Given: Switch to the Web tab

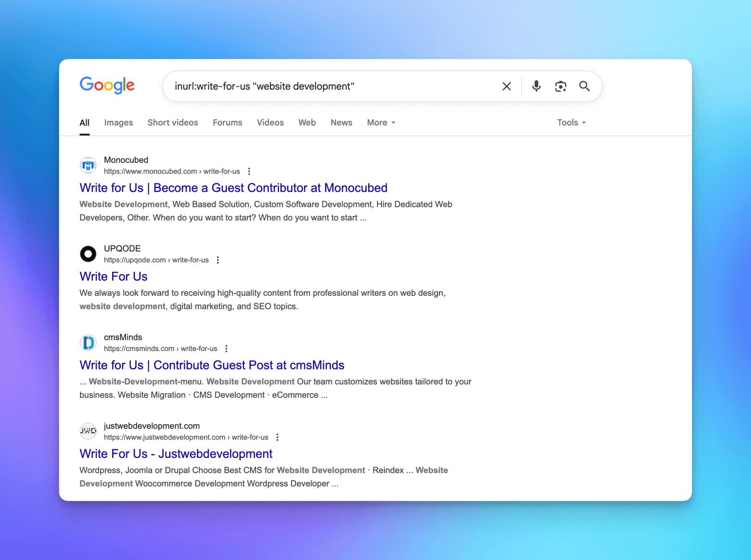Looking at the screenshot, I should (307, 123).
